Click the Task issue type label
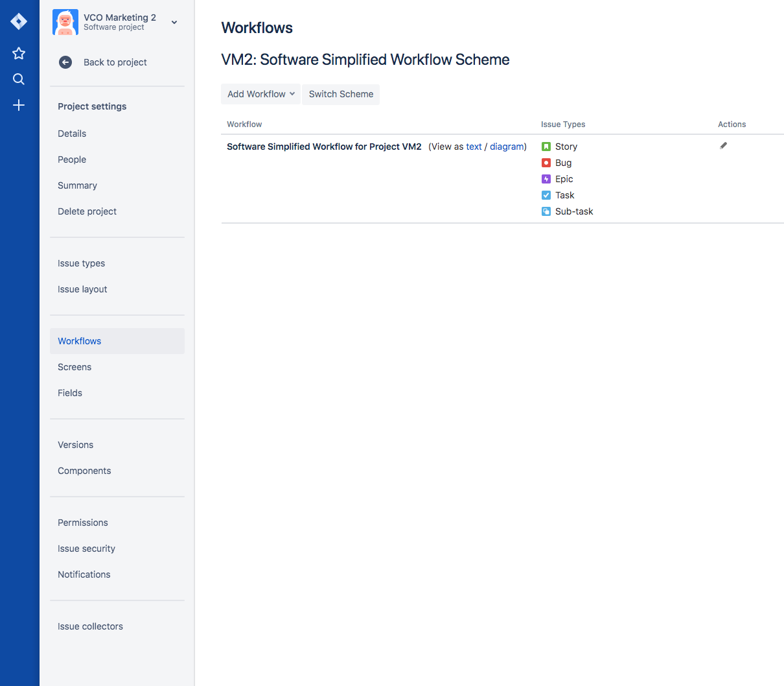 click(565, 195)
